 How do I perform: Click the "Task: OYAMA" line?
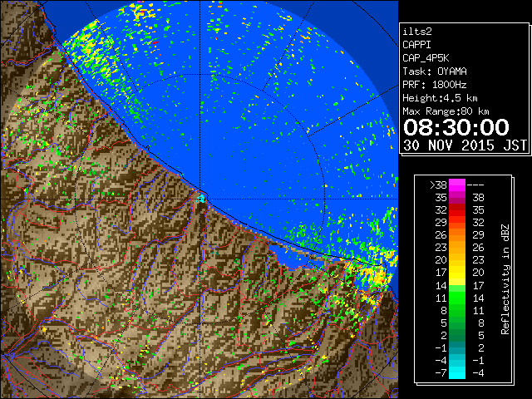[435, 71]
